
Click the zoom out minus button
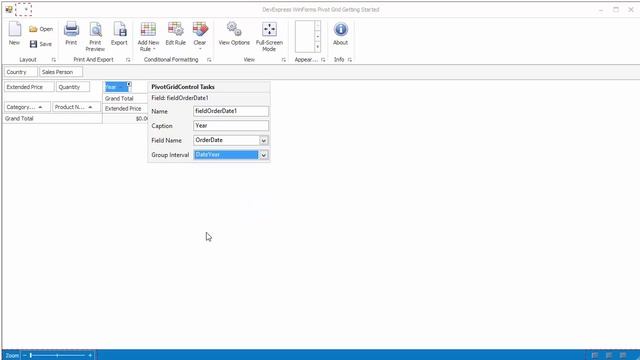(x=24, y=356)
